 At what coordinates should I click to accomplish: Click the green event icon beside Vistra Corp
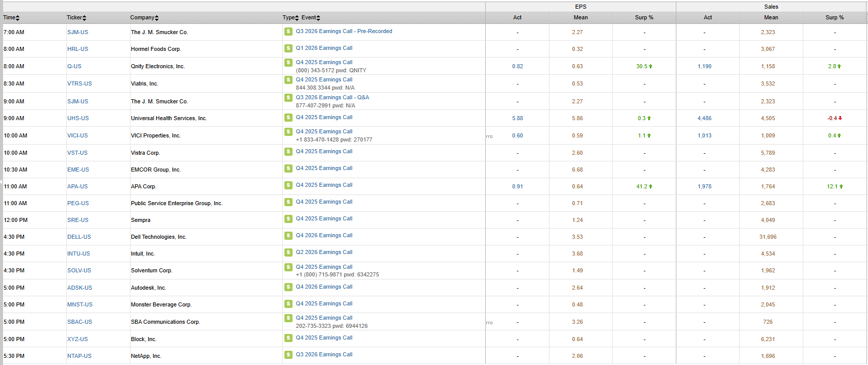(288, 152)
